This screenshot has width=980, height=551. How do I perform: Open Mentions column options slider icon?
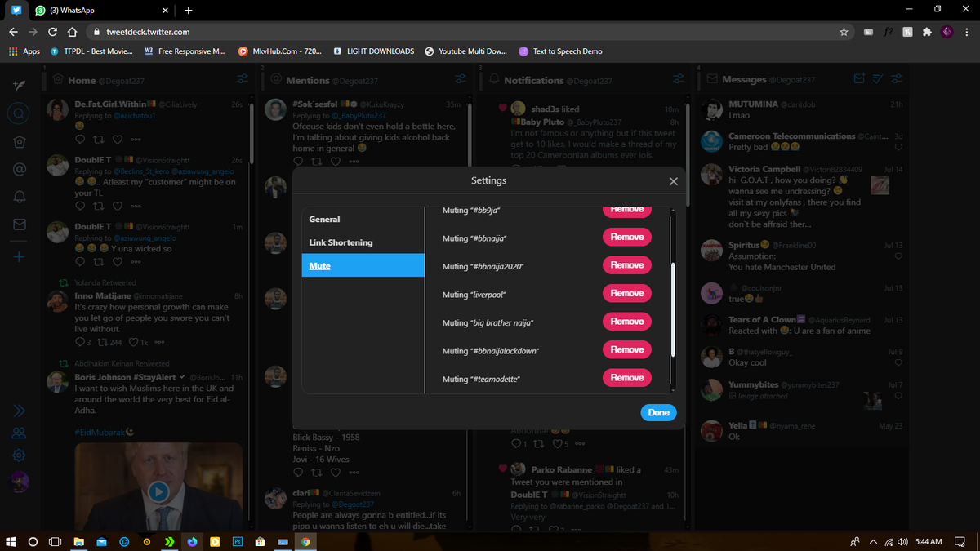click(x=461, y=79)
